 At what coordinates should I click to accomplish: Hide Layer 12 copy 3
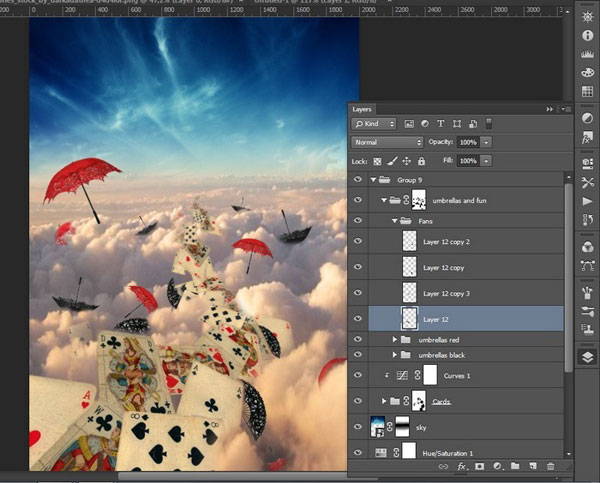coord(358,292)
